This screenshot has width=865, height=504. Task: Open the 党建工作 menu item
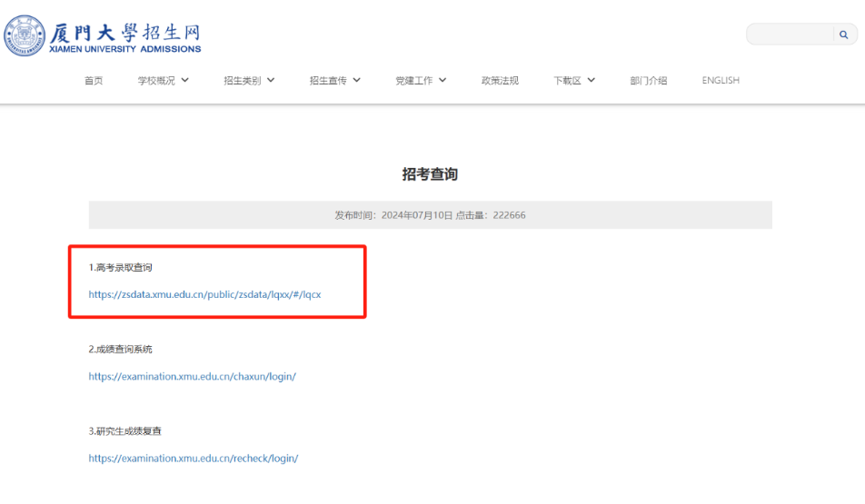pos(414,81)
